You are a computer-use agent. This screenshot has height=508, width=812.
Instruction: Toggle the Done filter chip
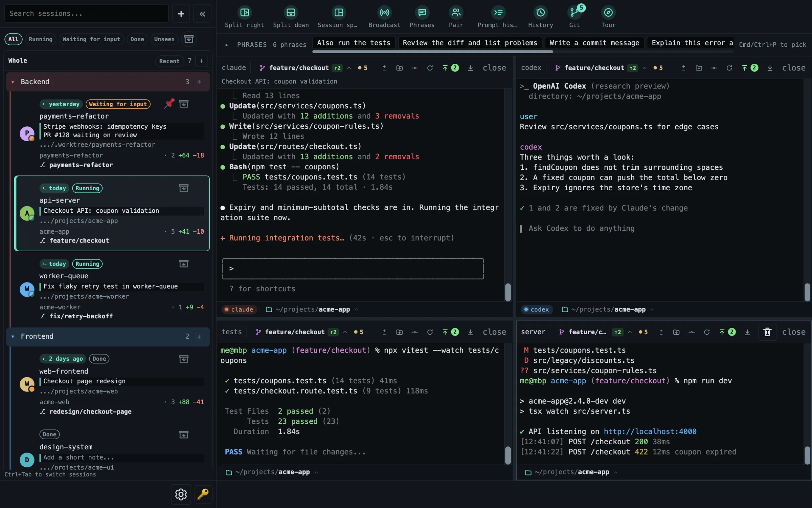137,39
